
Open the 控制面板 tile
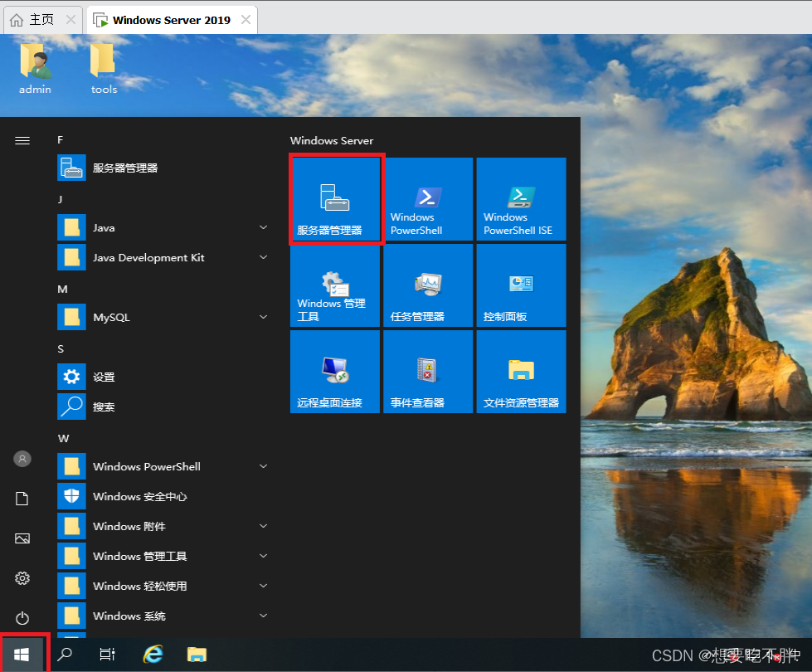click(521, 285)
